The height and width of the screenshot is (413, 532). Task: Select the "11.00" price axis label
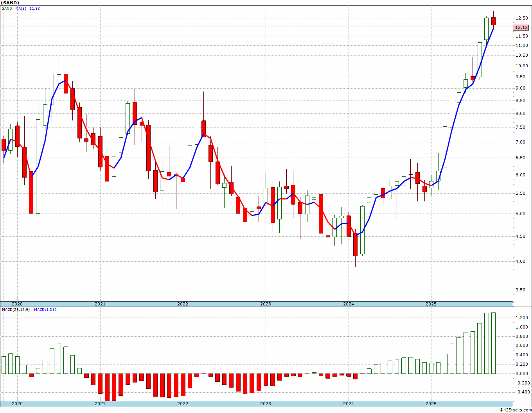(522, 45)
